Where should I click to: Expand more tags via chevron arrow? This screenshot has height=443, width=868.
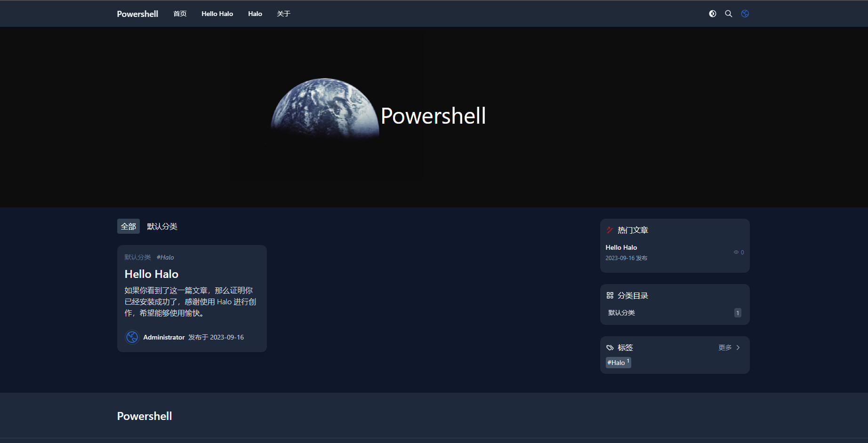738,348
